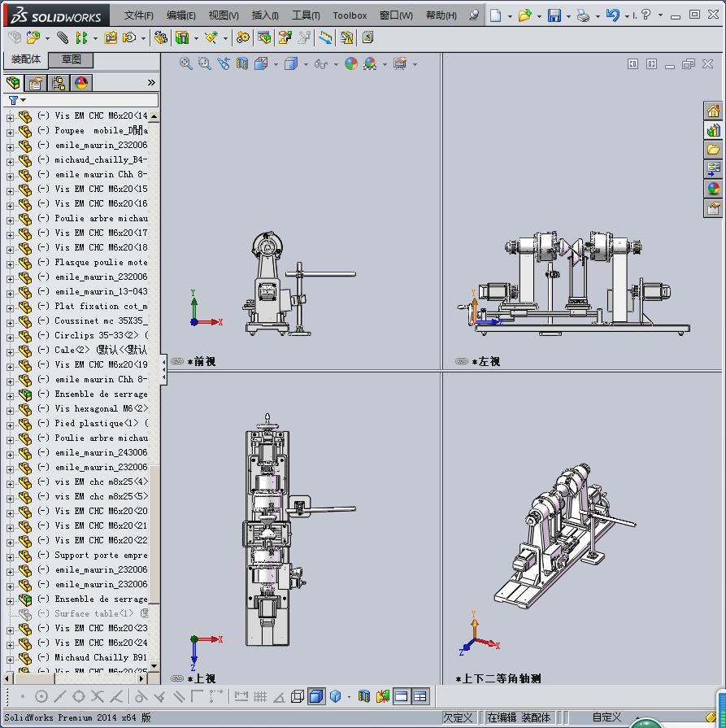Open the feature tree filter dropdown
Image resolution: width=726 pixels, height=728 pixels.
click(x=16, y=100)
